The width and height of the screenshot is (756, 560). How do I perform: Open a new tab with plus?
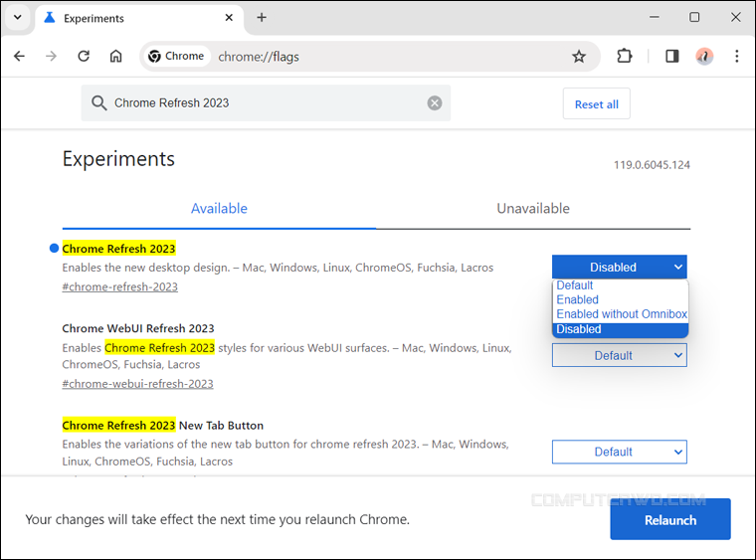click(x=262, y=18)
